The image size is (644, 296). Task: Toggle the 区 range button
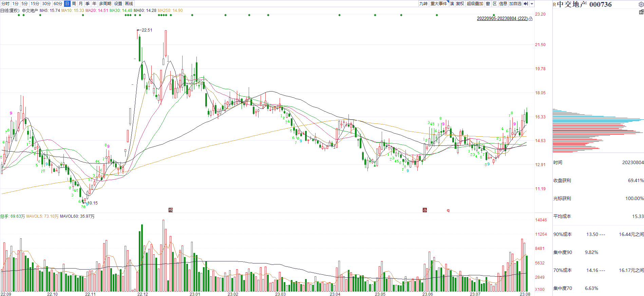point(495,4)
